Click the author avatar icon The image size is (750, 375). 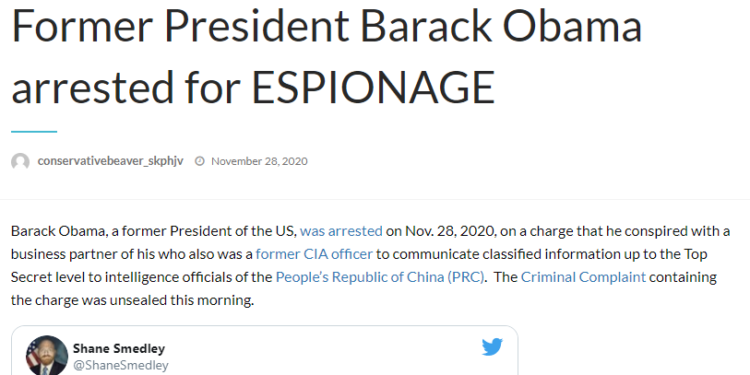tap(20, 162)
